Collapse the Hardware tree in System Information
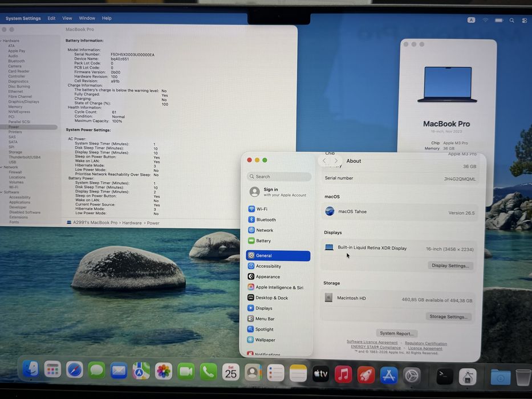 pyautogui.click(x=1, y=40)
